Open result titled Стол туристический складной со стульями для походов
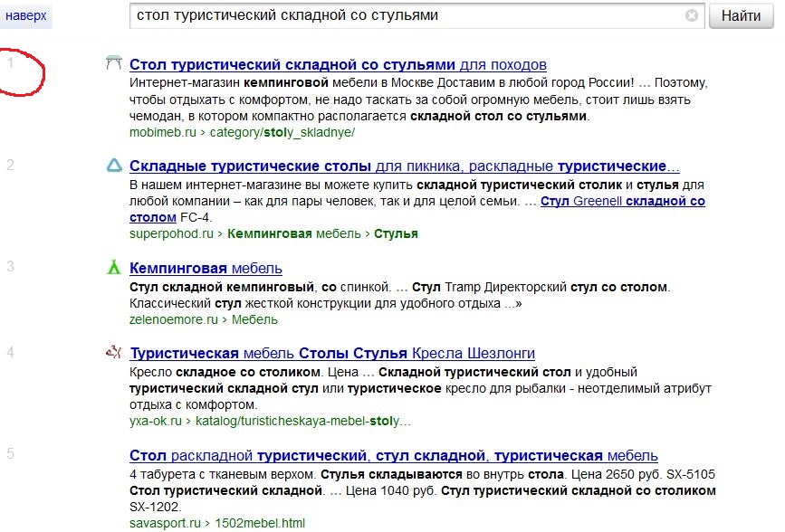This screenshot has height=532, width=785. point(338,65)
